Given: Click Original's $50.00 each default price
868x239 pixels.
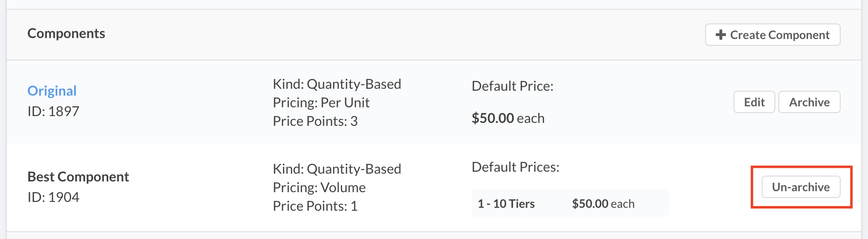Looking at the screenshot, I should (x=508, y=119).
